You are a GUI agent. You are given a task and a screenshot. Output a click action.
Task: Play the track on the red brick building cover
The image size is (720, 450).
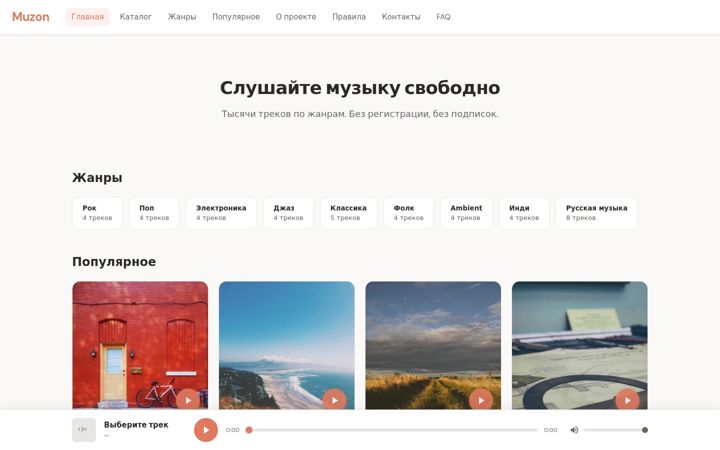tap(188, 400)
